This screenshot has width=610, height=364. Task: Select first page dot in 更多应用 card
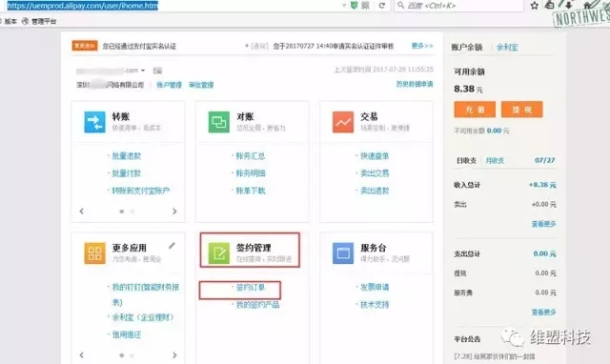pos(122,355)
